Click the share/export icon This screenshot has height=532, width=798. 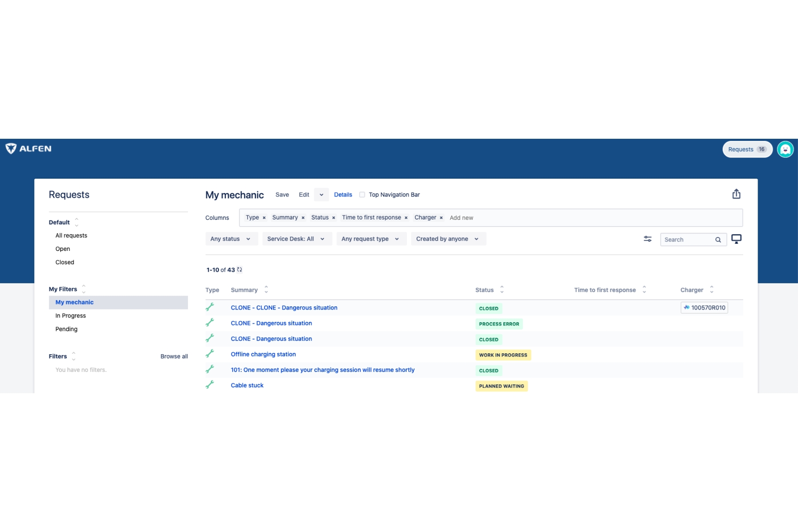[736, 194]
